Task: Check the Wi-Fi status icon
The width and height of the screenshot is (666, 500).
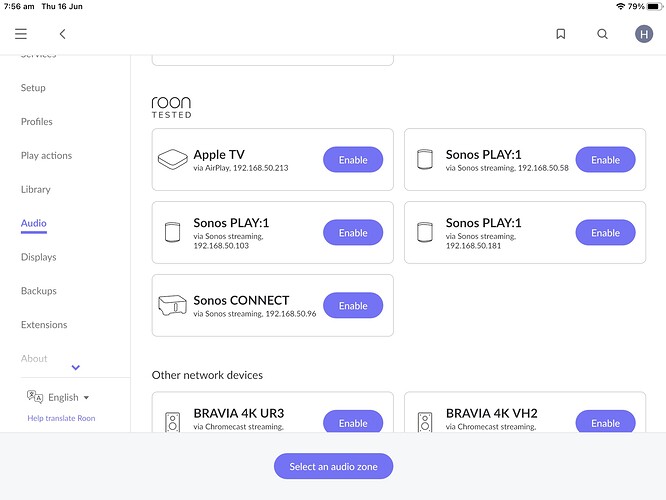Action: [x=620, y=6]
